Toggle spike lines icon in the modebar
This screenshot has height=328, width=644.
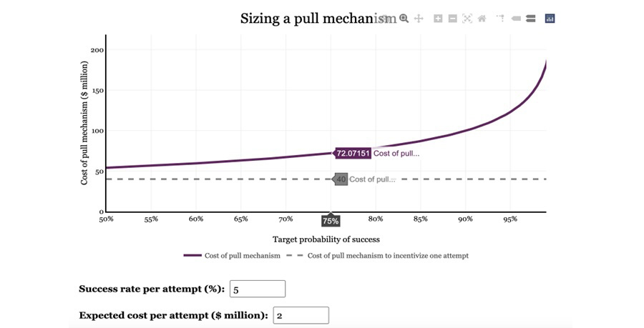(x=500, y=19)
